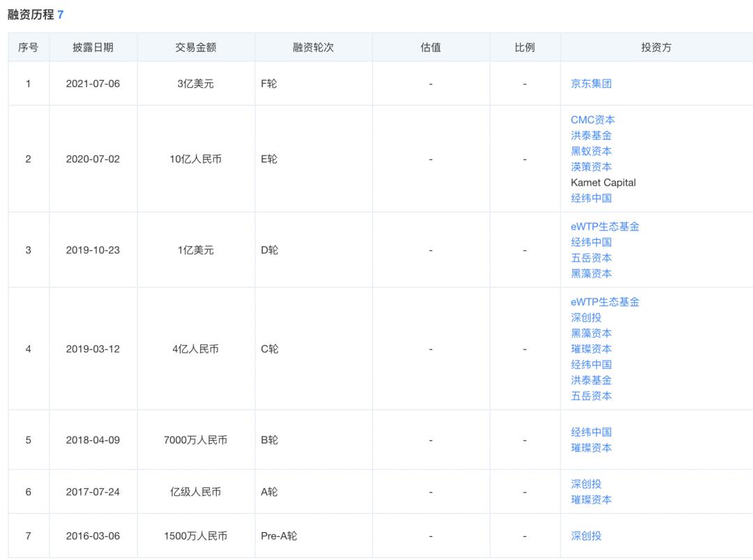Click the 序号 column header
The width and height of the screenshot is (753, 560).
tap(29, 47)
